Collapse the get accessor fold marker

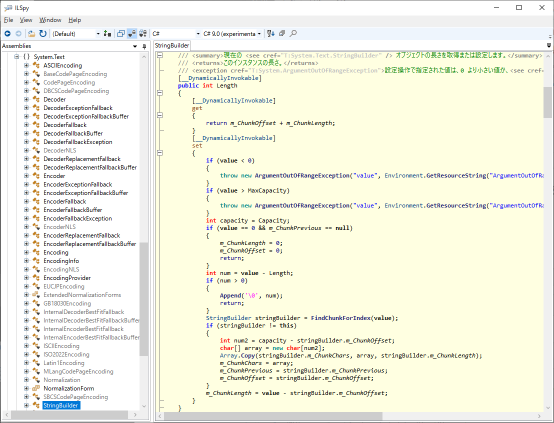click(160, 115)
